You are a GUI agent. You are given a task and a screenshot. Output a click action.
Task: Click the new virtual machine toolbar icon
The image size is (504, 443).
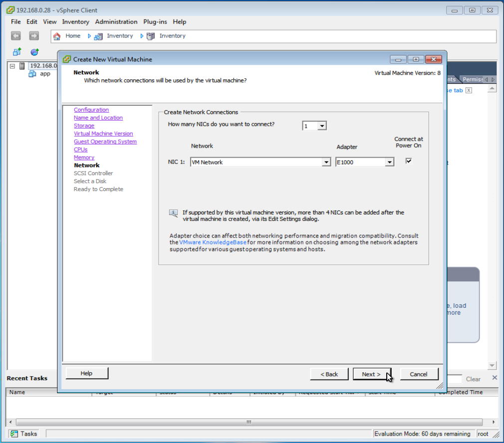coord(17,52)
